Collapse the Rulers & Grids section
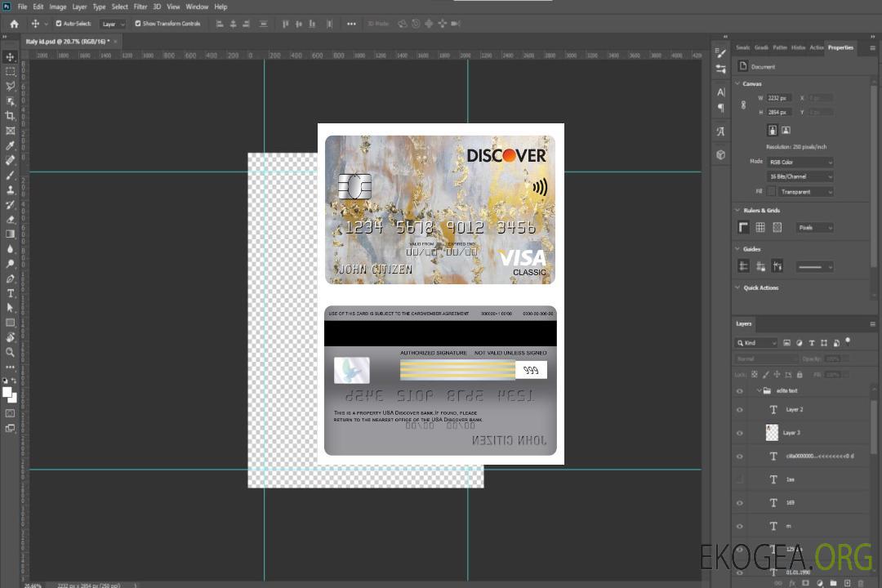 [x=737, y=210]
